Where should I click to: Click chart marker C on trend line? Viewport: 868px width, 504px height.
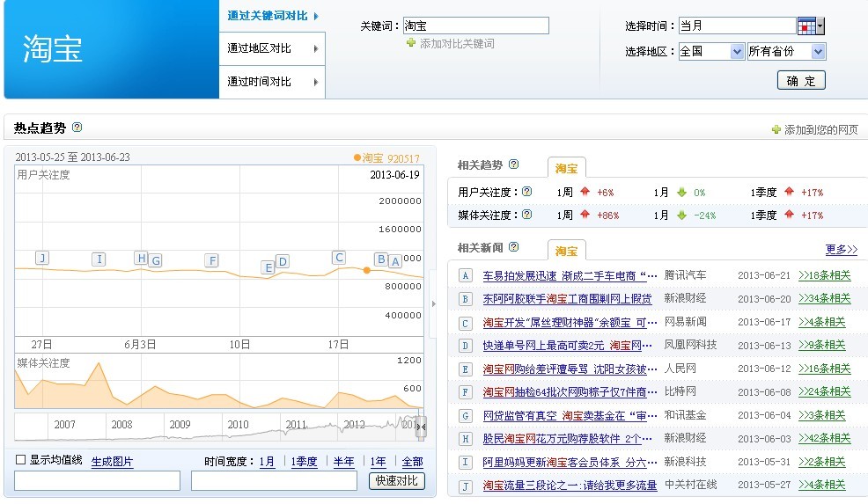pyautogui.click(x=338, y=258)
